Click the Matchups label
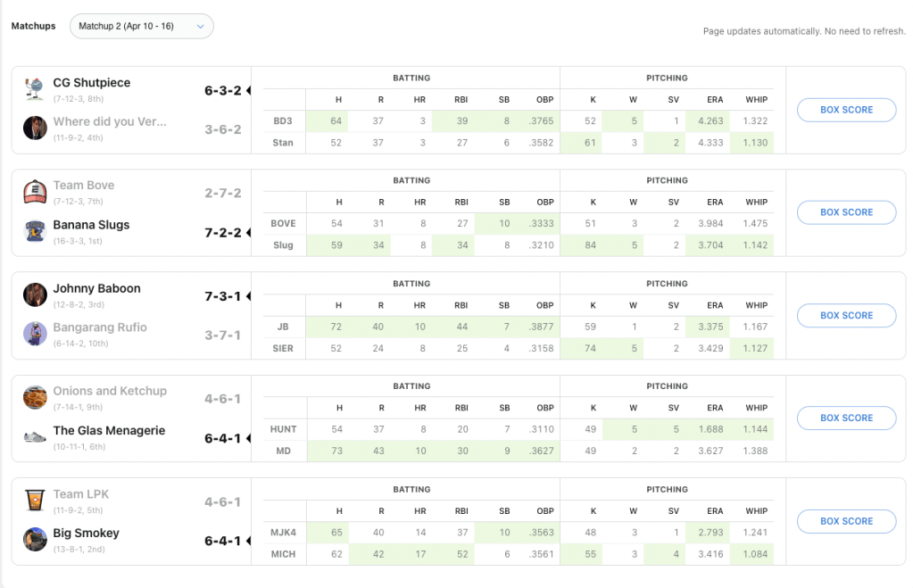The image size is (913, 588). [x=33, y=27]
